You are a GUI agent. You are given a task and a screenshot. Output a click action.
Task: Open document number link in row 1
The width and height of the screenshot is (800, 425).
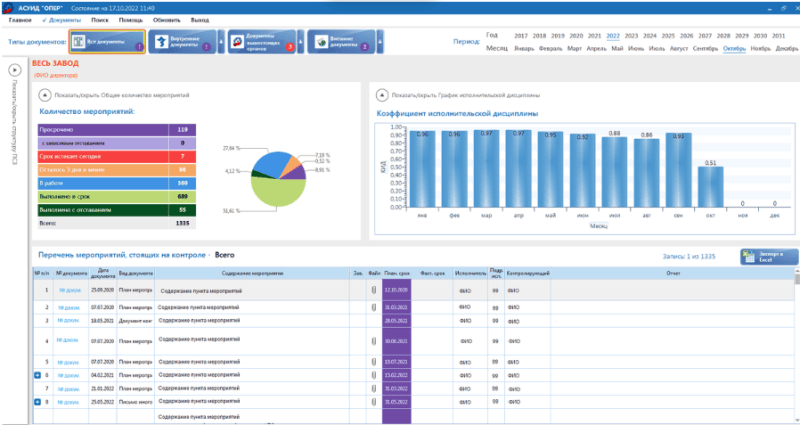[x=68, y=290]
